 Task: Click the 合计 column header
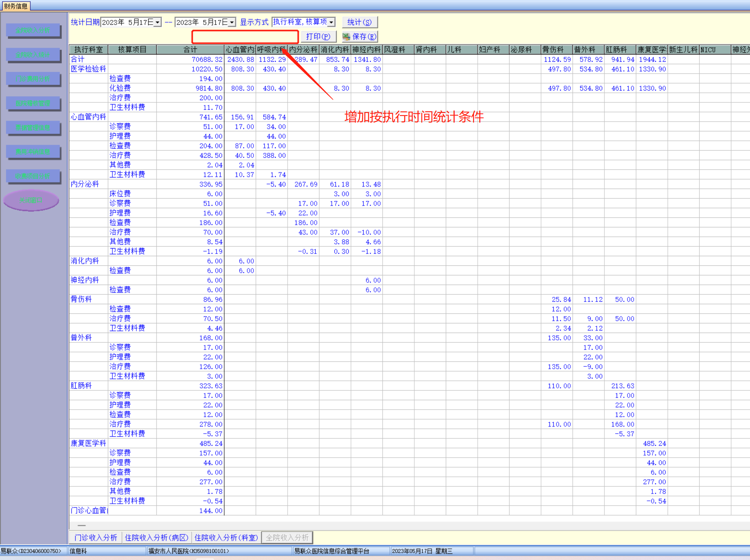[190, 50]
